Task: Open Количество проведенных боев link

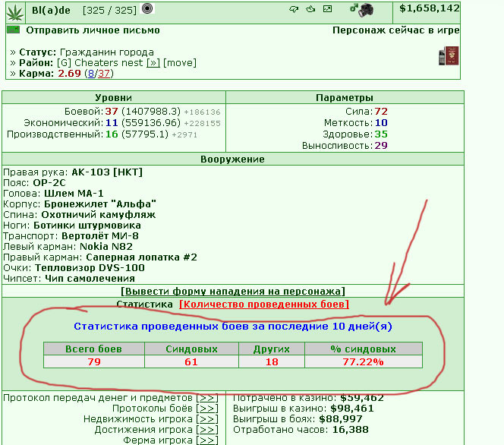Action: 264,305
